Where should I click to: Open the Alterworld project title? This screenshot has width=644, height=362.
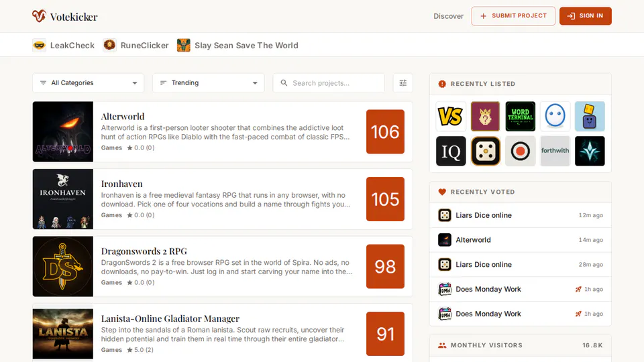pyautogui.click(x=123, y=117)
